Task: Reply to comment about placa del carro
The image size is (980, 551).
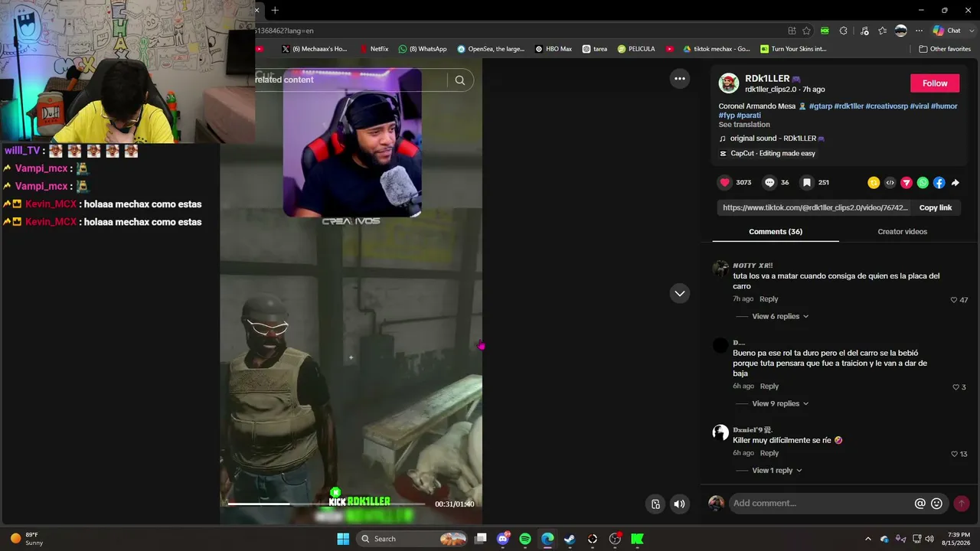Action: pyautogui.click(x=769, y=298)
